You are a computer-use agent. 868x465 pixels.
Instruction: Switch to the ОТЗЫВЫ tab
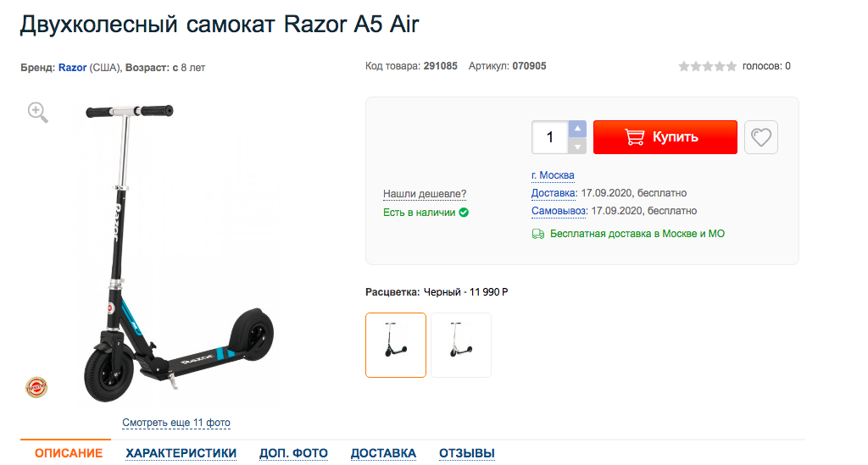coord(467,453)
